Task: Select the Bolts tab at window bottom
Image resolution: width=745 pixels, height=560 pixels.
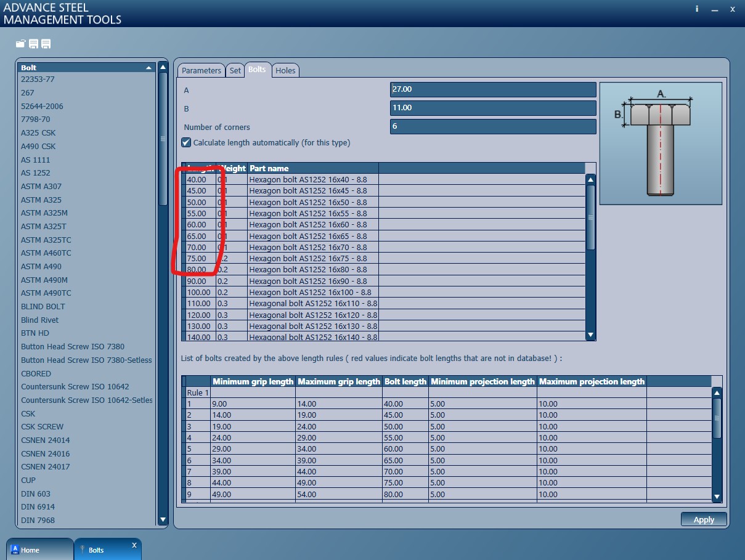Action: (x=108, y=550)
